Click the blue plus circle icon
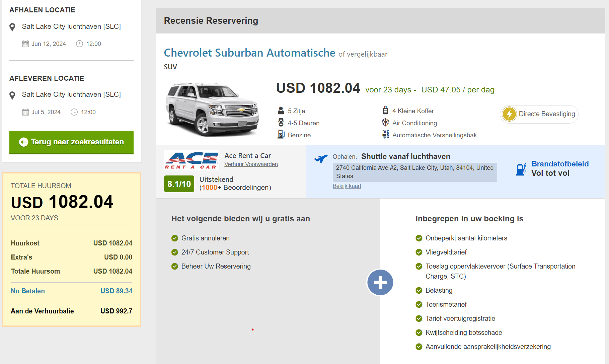Screen dimensions: 609x364 [380, 283]
